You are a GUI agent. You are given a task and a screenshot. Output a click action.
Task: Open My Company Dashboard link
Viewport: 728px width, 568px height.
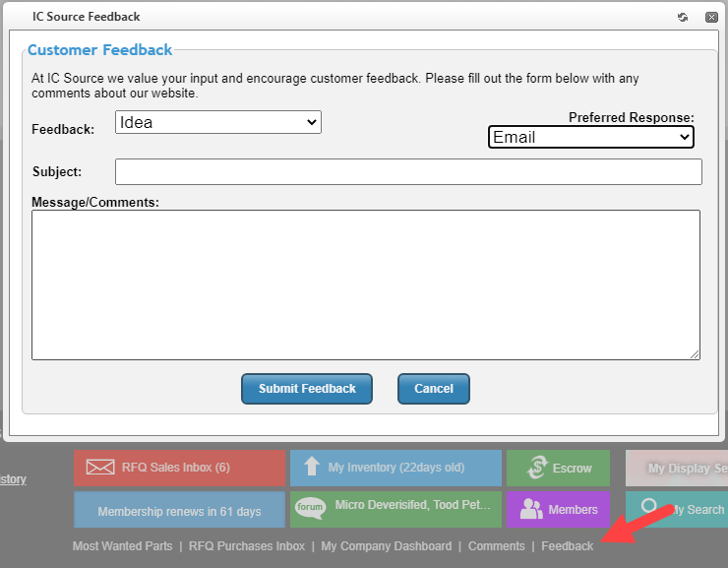386,546
